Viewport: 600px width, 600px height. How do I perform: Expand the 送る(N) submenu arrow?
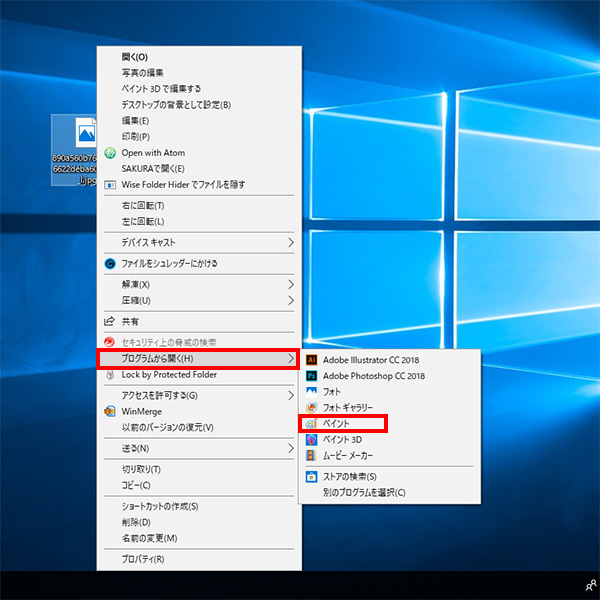coord(291,448)
